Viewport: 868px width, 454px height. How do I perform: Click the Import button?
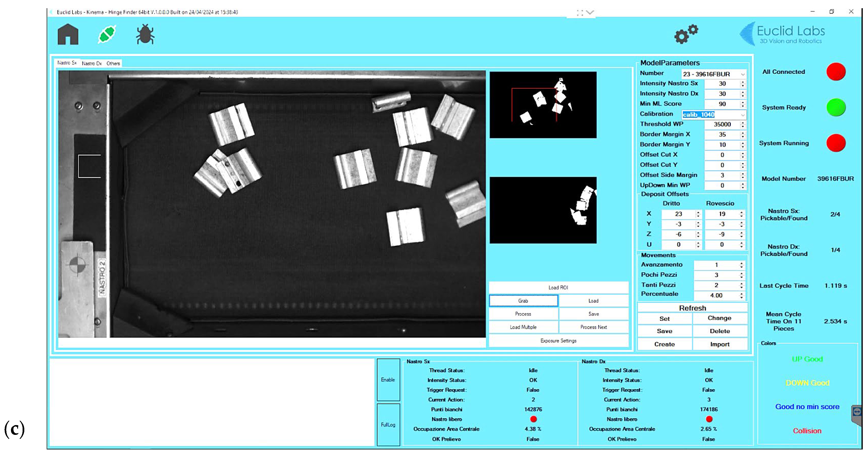[720, 344]
